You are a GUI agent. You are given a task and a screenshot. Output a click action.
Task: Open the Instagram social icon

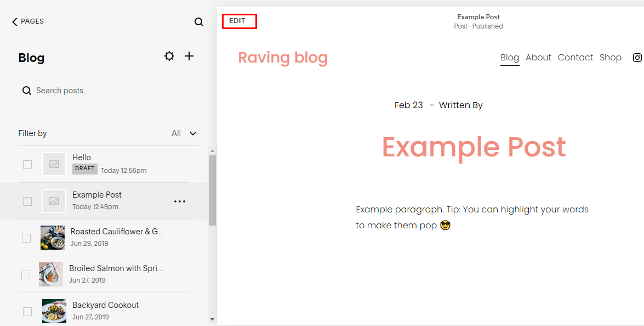[x=636, y=57]
